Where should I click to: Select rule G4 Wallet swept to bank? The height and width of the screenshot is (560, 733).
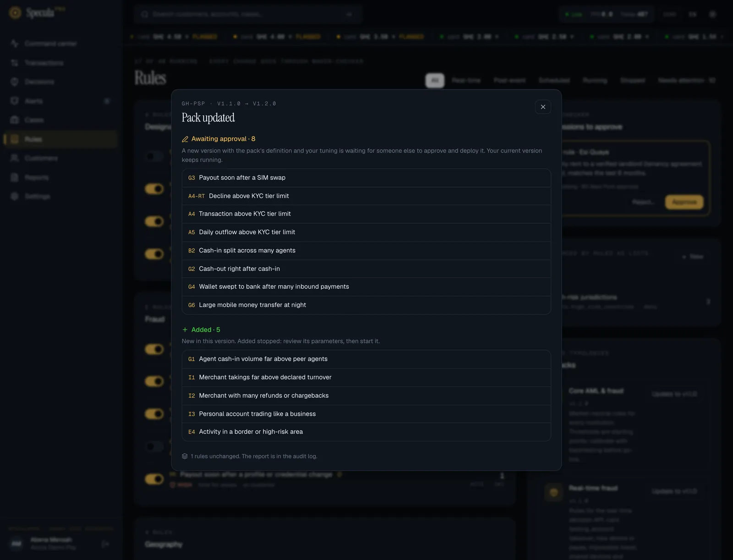[x=366, y=287]
